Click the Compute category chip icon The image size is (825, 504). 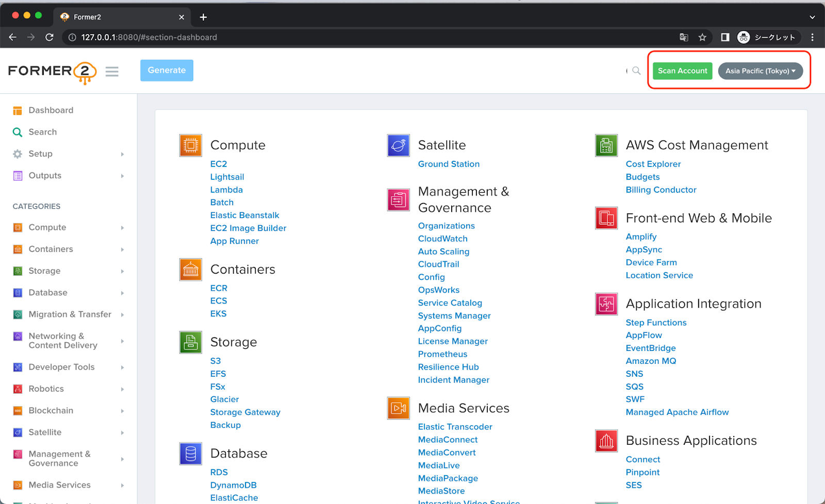[190, 145]
